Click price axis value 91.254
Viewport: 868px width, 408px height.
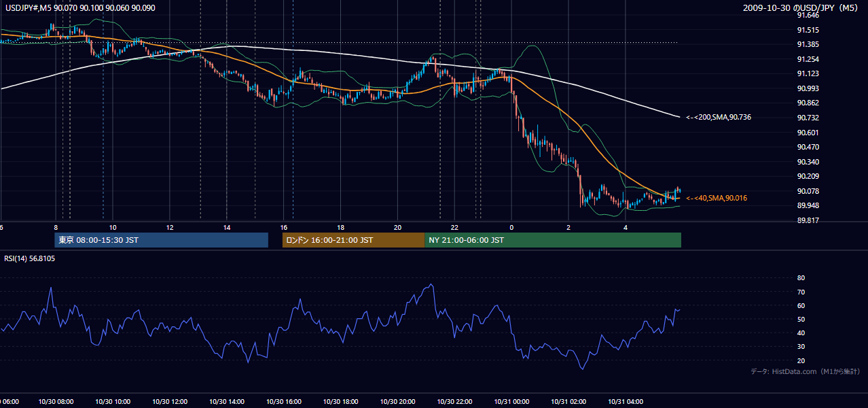tap(808, 59)
